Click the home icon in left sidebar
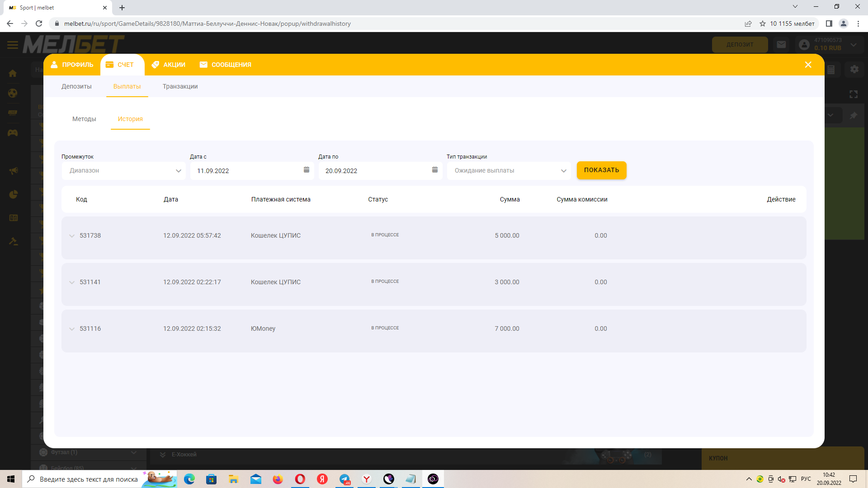The height and width of the screenshot is (488, 868). (x=13, y=73)
